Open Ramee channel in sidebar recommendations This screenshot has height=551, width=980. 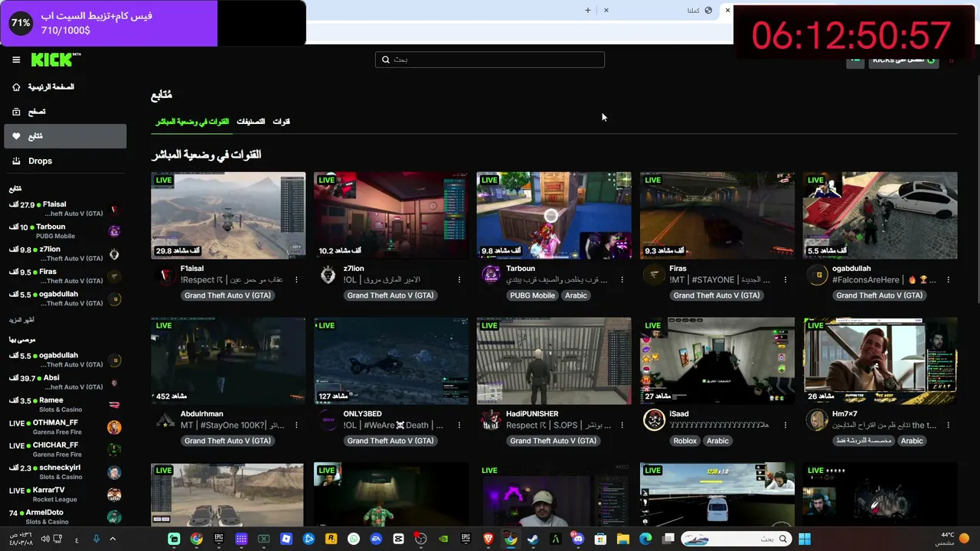[65, 405]
